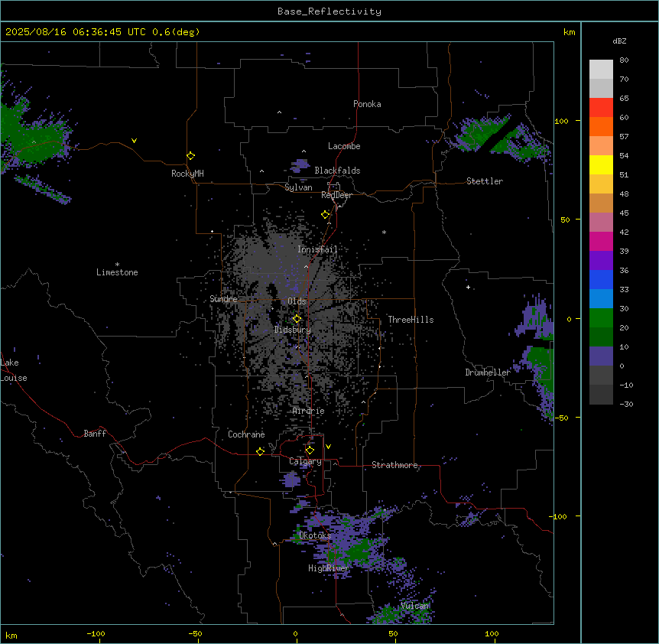Click the white asterisk east of Innisfail
Screen dimensions: 659x644
[384, 232]
